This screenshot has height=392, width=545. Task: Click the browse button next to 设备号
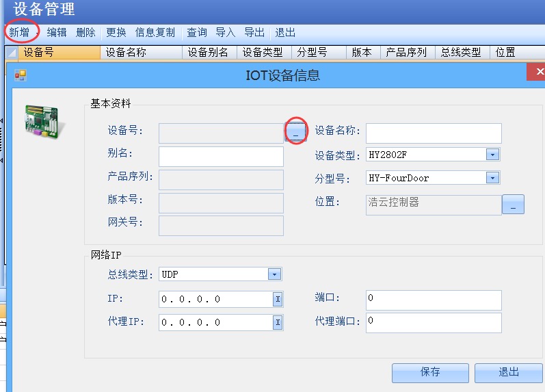(295, 130)
